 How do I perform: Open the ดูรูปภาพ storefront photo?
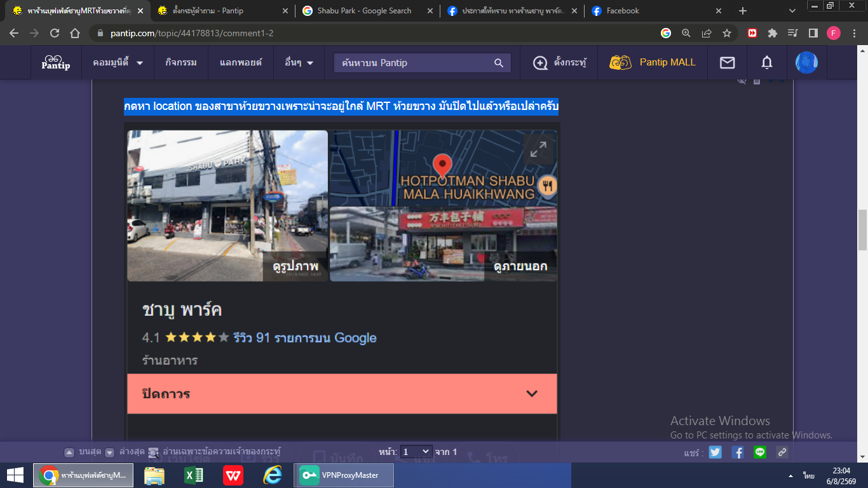(x=227, y=206)
